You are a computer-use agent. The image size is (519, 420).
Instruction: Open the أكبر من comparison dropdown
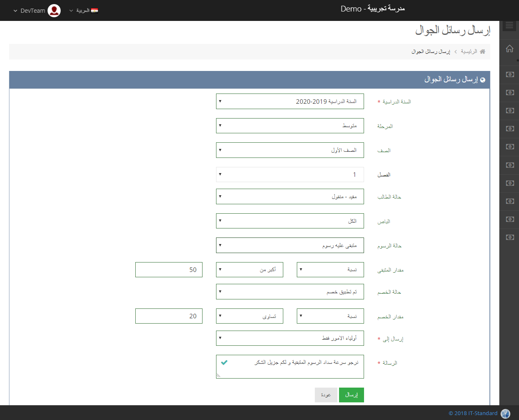tap(249, 269)
